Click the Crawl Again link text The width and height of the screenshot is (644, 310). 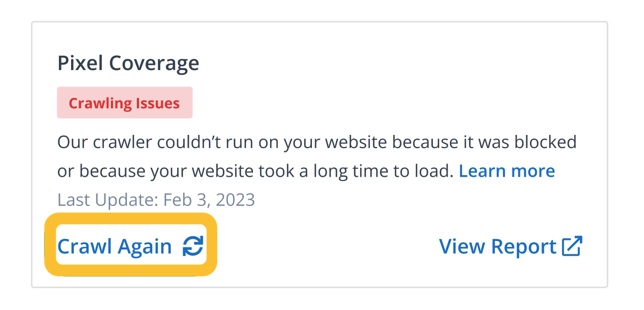(115, 247)
